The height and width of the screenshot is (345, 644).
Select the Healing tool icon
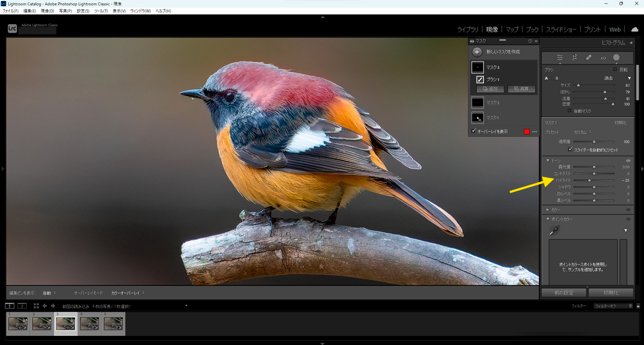(x=588, y=57)
